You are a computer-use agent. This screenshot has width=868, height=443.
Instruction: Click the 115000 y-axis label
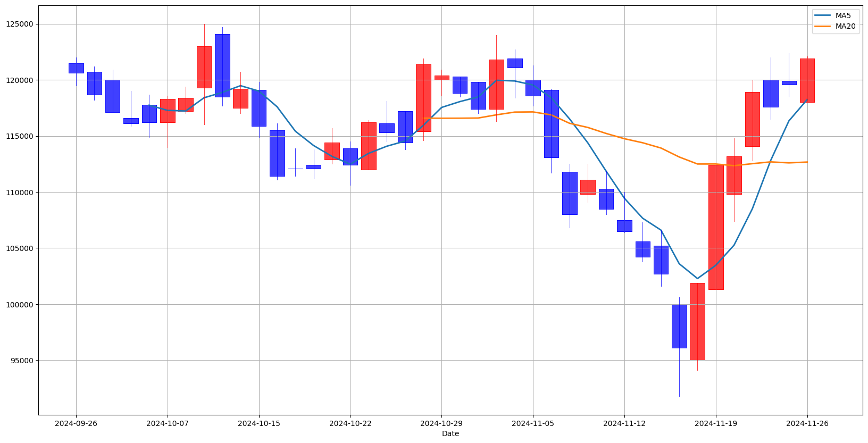[19, 136]
